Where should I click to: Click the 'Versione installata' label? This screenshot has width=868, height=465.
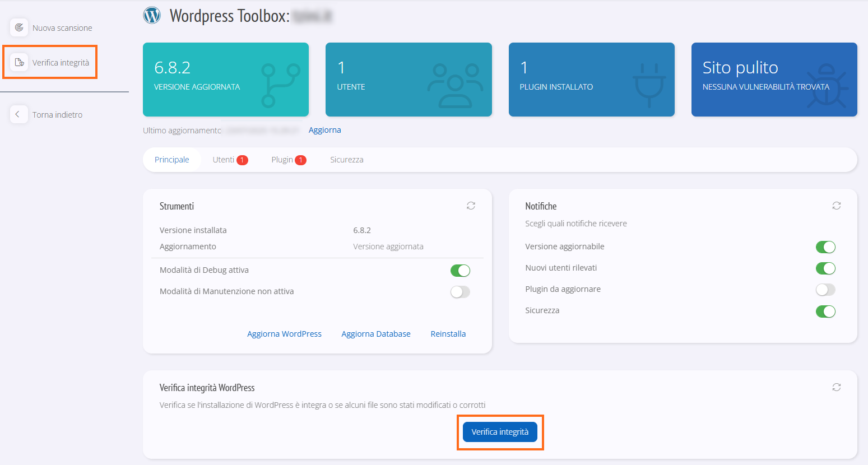[x=193, y=230]
